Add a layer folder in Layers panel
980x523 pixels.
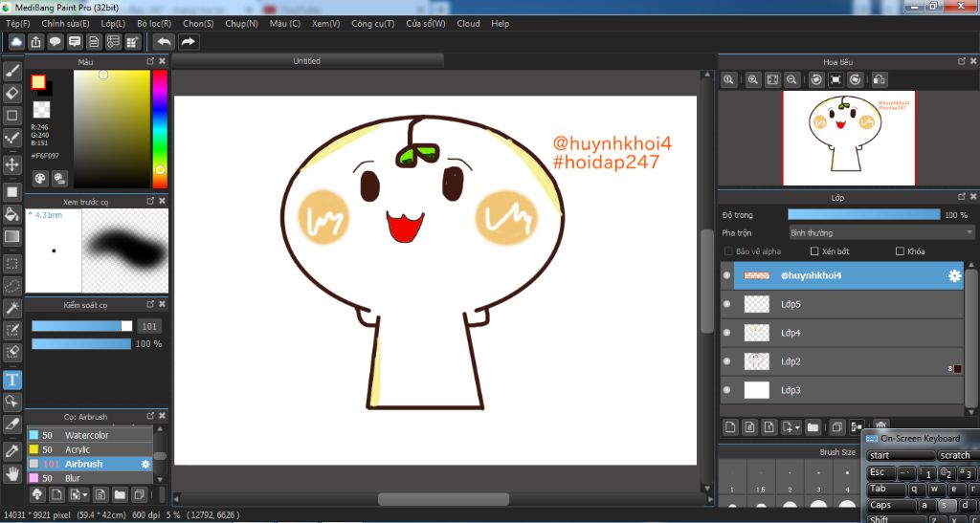click(813, 426)
